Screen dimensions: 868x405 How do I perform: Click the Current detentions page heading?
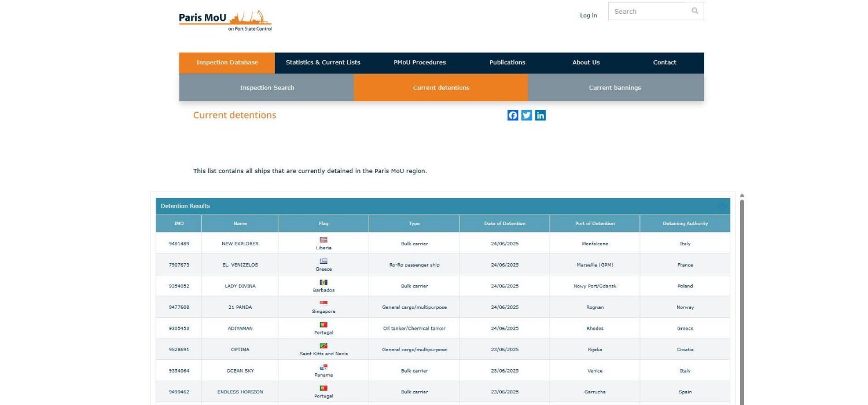(234, 115)
